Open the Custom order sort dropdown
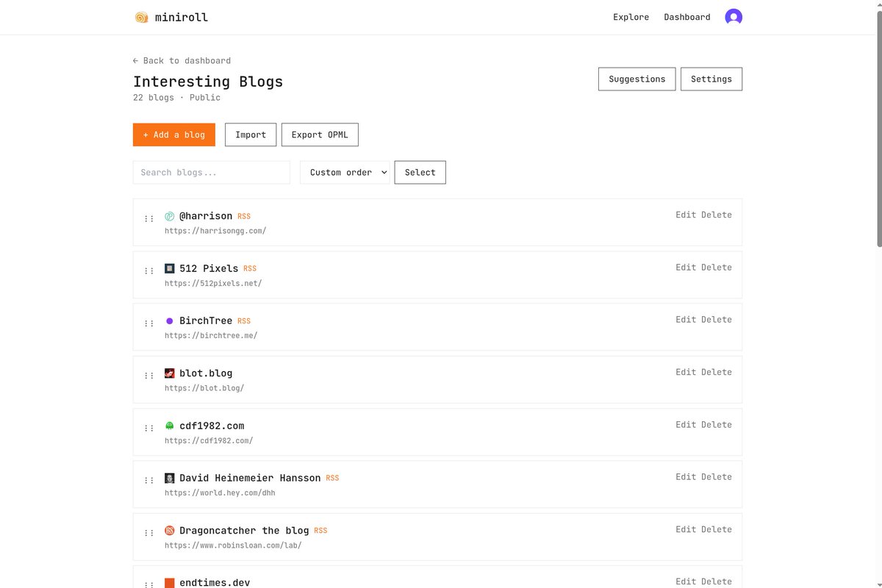This screenshot has height=588, width=882. tap(345, 172)
